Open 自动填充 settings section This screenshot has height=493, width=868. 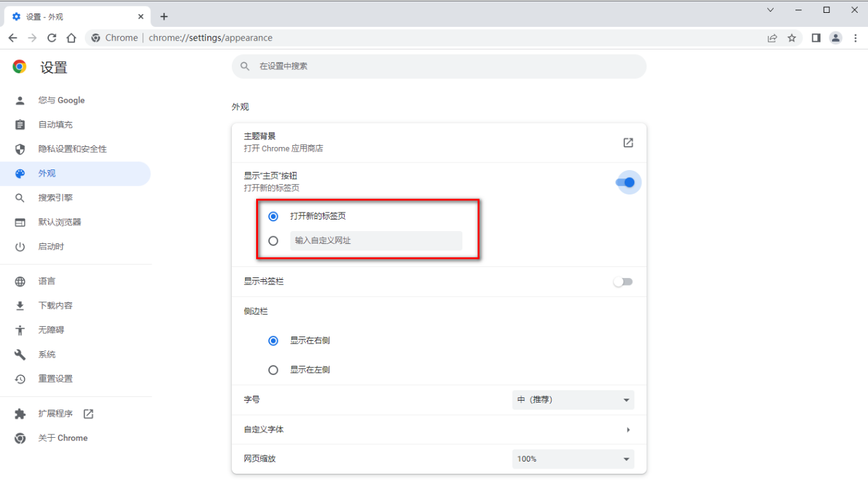pos(75,125)
